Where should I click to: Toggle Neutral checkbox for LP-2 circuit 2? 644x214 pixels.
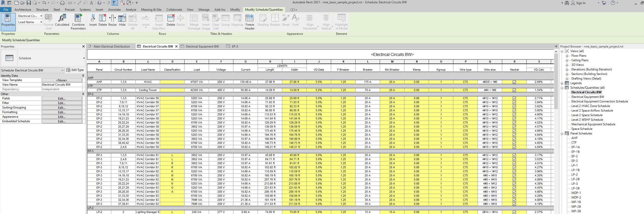pos(514,212)
